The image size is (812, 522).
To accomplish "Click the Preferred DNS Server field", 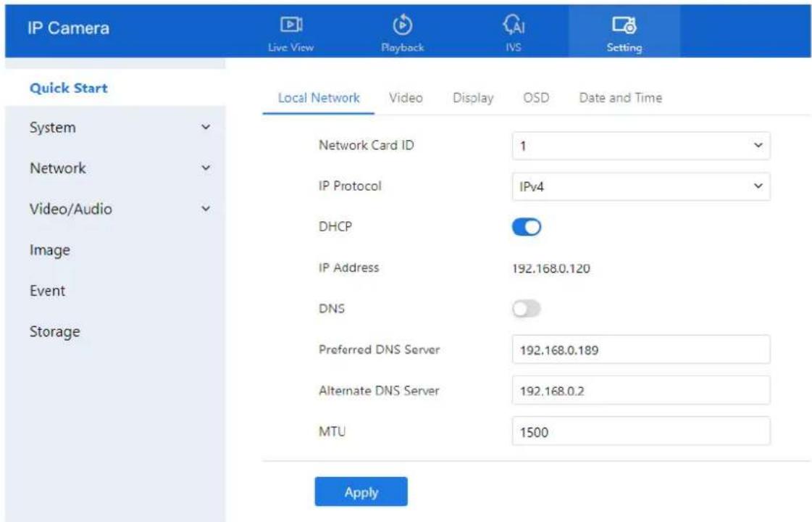I will point(640,350).
